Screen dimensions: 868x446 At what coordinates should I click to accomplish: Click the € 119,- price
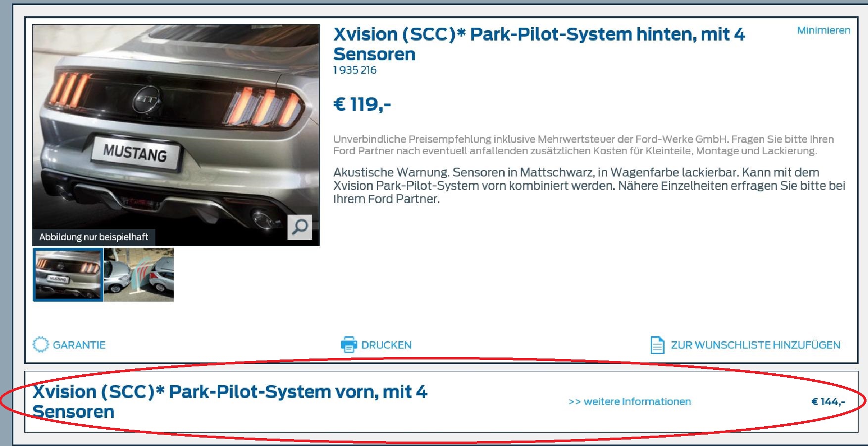click(362, 104)
